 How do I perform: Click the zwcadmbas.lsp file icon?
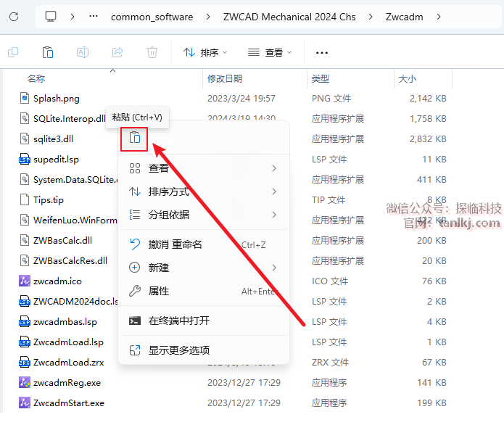[x=25, y=321]
